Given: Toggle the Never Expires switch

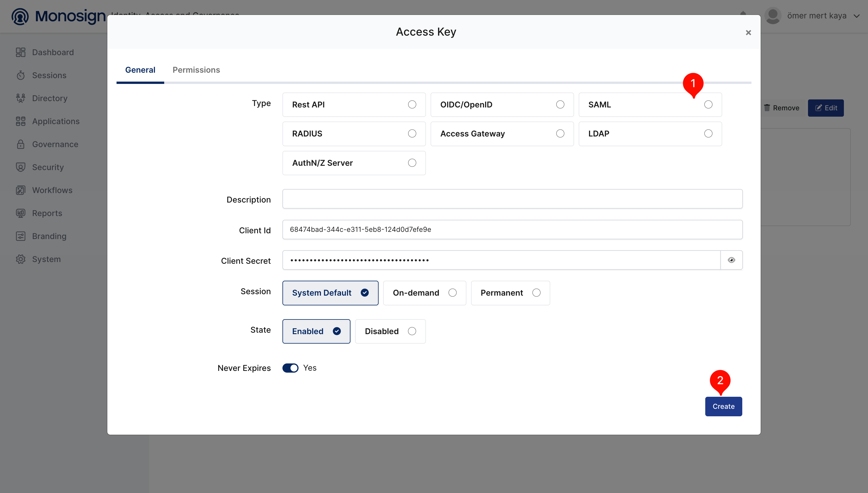Looking at the screenshot, I should [x=290, y=368].
